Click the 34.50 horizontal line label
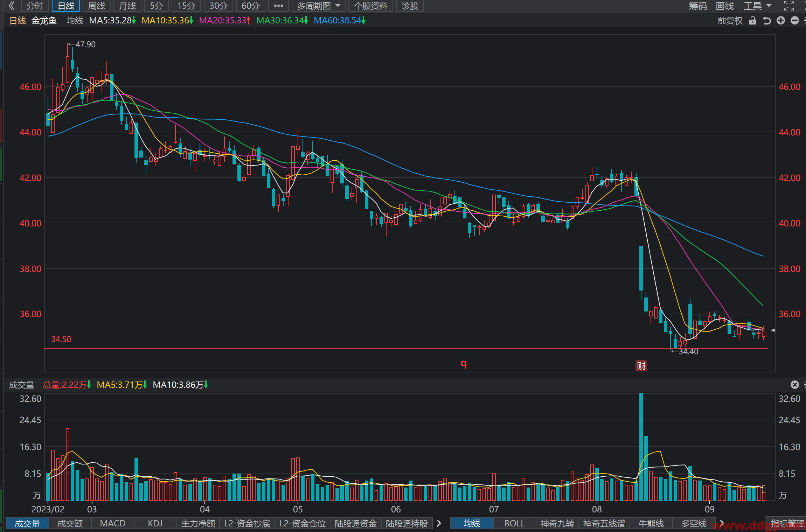This screenshot has width=806, height=532. (61, 339)
